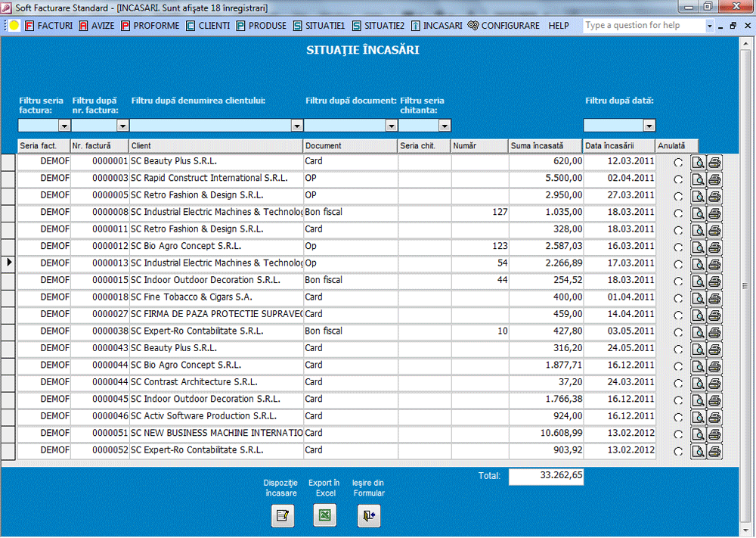
Task: Show preview for invoice 0000038 row
Action: point(698,332)
